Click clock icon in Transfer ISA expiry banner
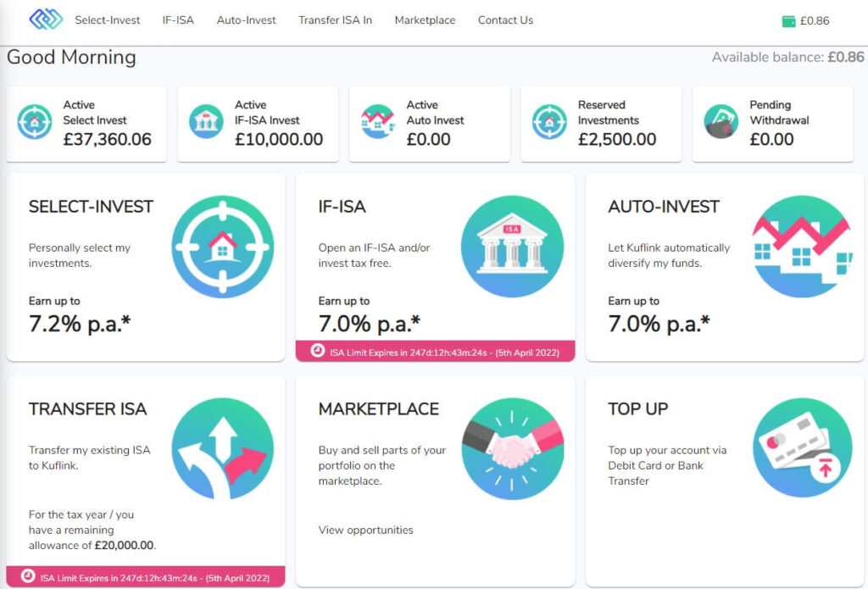 pyautogui.click(x=28, y=575)
